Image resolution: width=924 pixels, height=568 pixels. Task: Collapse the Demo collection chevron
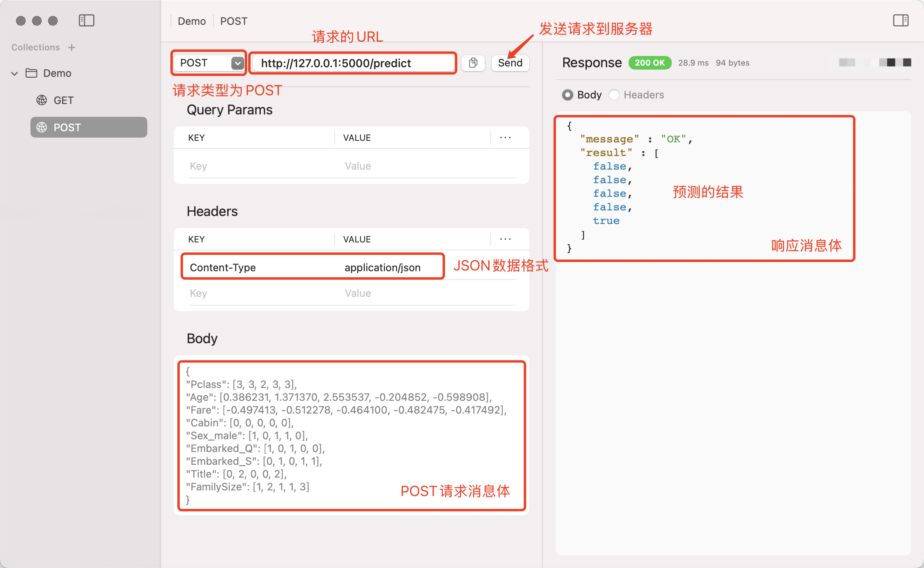15,74
